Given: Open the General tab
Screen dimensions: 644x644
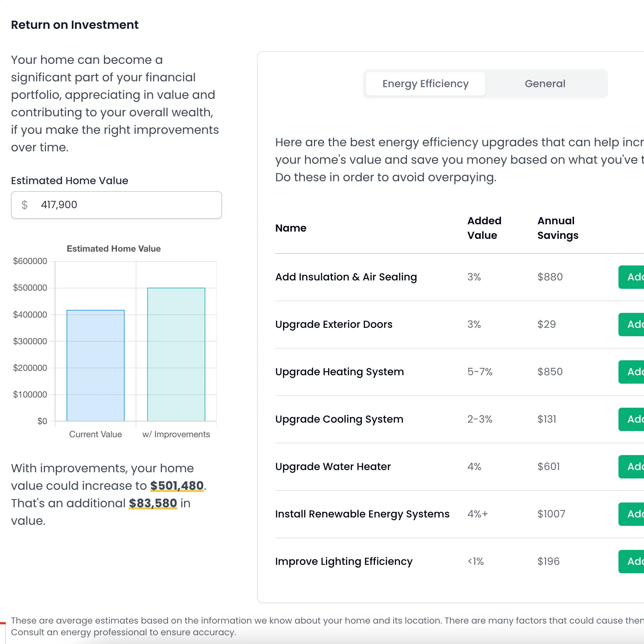Looking at the screenshot, I should pyautogui.click(x=545, y=84).
